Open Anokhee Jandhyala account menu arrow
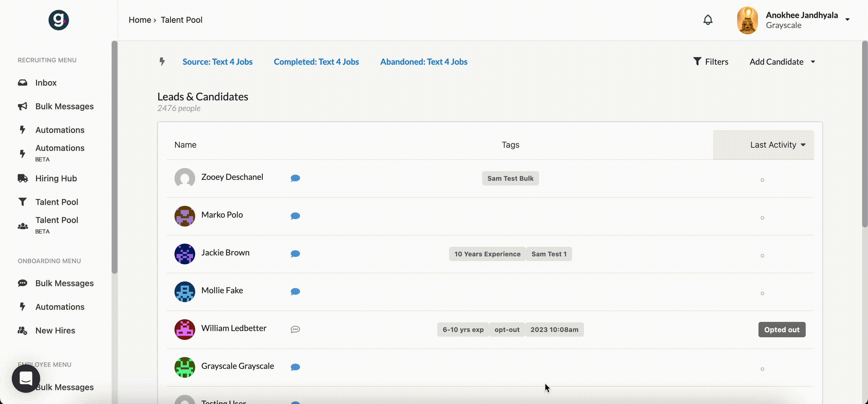Image resolution: width=868 pixels, height=404 pixels. point(847,19)
